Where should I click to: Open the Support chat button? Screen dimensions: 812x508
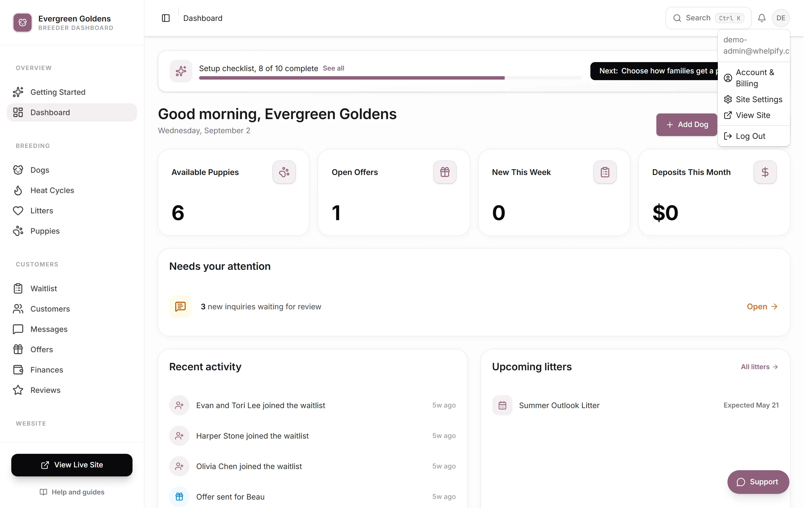[x=758, y=482]
